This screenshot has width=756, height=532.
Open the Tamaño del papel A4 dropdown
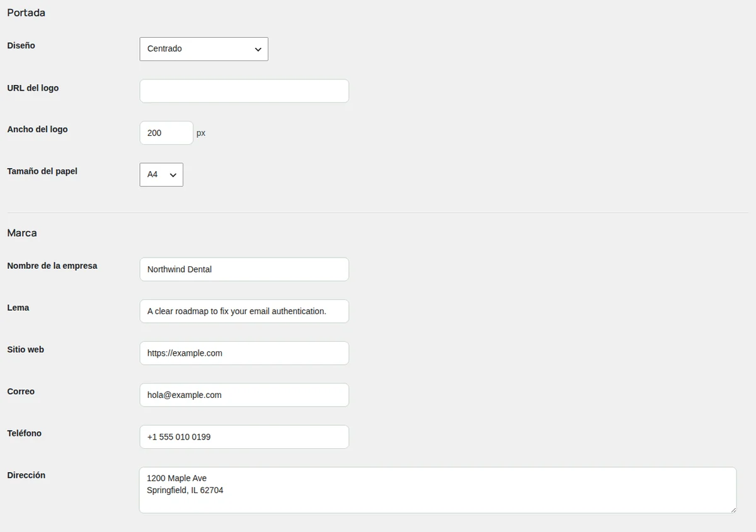161,175
